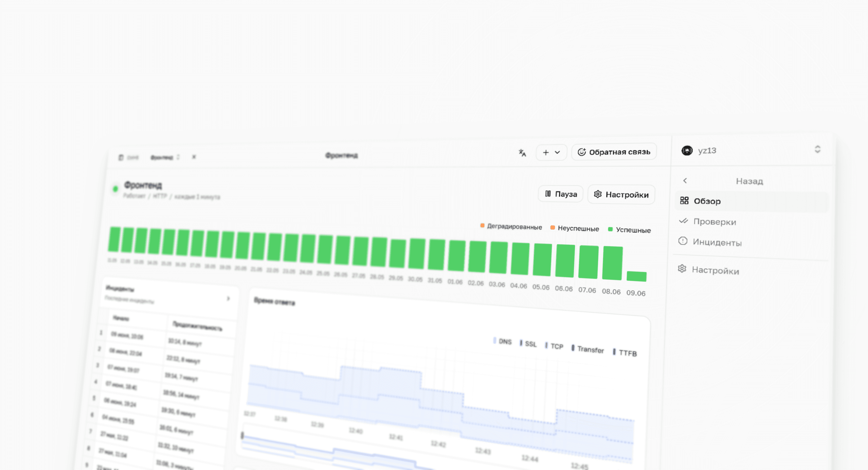Click the 12:43 time axis label
Viewport: 868px width, 470px height.
pyautogui.click(x=483, y=451)
